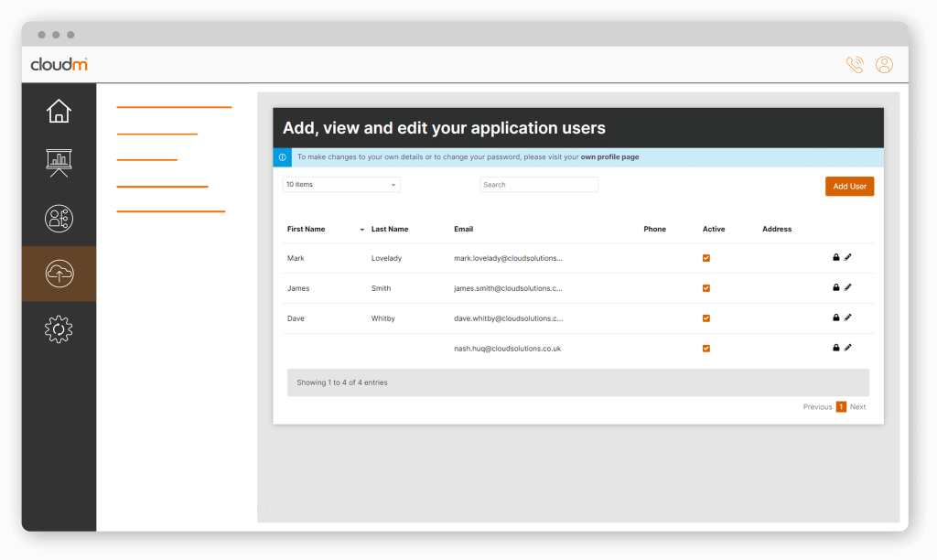Viewport: 937px width, 560px height.
Task: Select the users group sidebar icon
Action: tap(59, 219)
